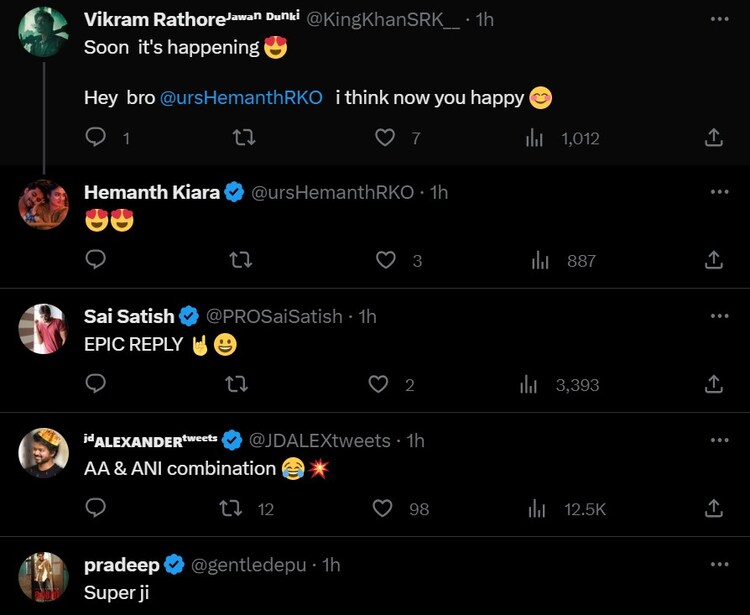Retweet the AA & ANI combination tweet

coord(230,509)
